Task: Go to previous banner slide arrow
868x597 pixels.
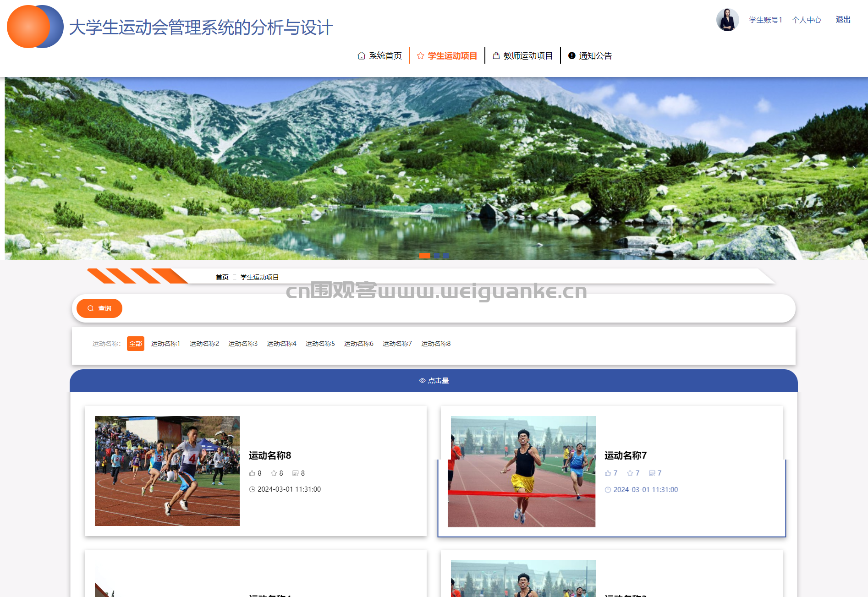Action: (13, 168)
